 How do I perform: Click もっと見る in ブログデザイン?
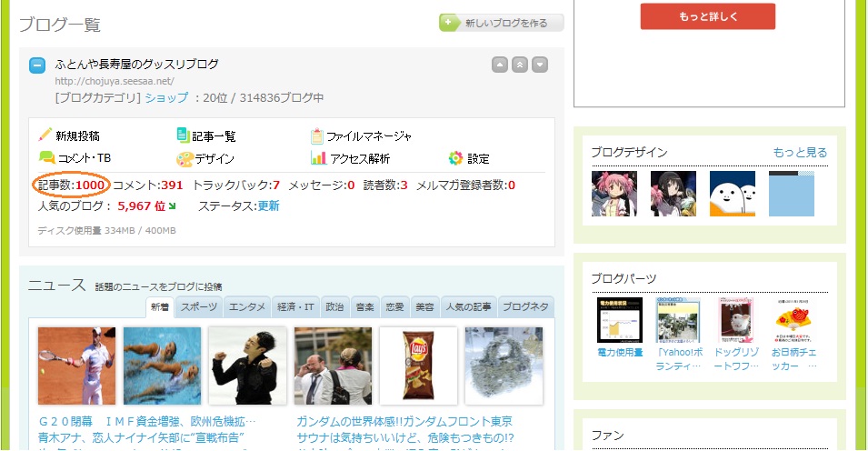tap(800, 153)
